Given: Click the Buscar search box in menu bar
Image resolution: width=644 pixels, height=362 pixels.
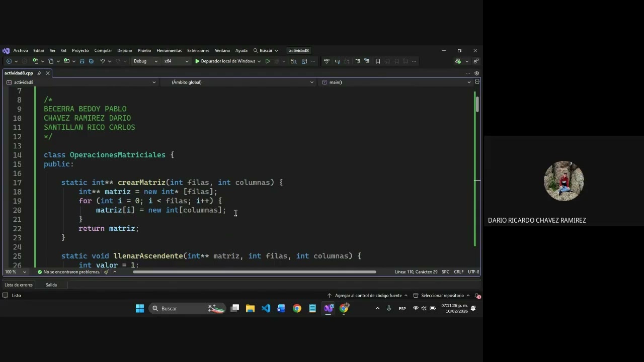Looking at the screenshot, I should (x=266, y=51).
